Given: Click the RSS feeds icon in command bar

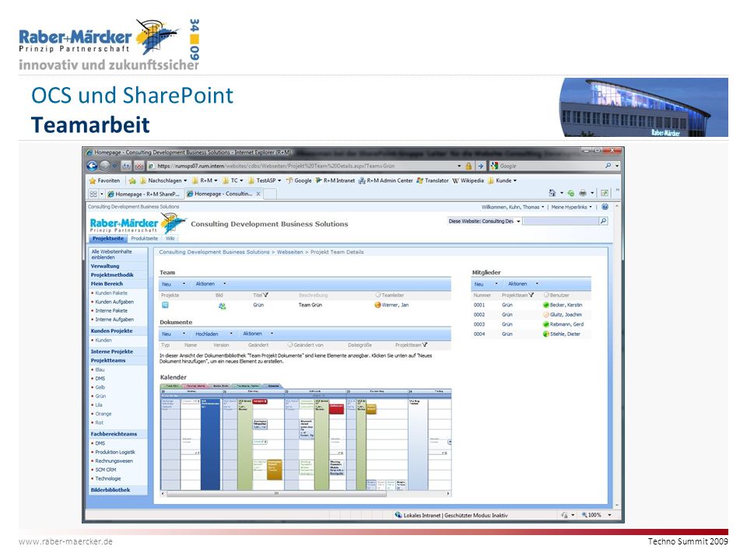Looking at the screenshot, I should click(570, 193).
